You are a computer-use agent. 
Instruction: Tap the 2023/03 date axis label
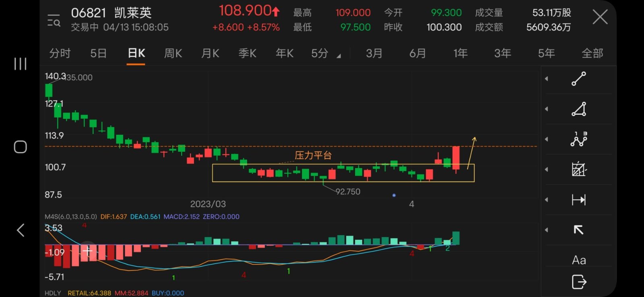coord(208,204)
